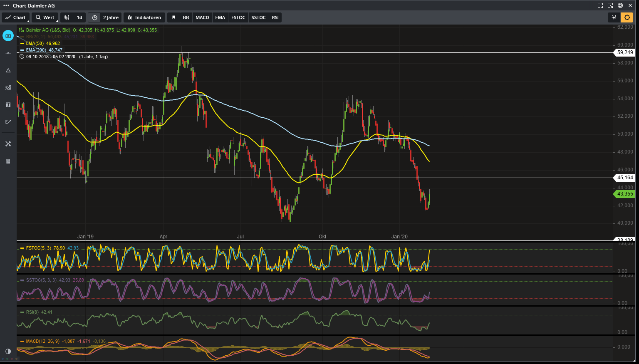Select the horizontal line drawing tool
639x364 pixels.
(8, 53)
